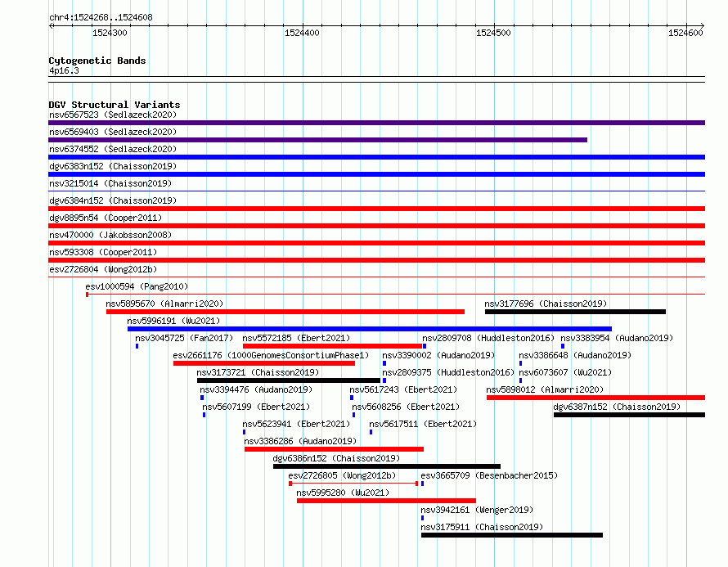Image resolution: width=728 pixels, height=567 pixels.
Task: Select nsv593308 (Cooper2011) label
Action: coord(103,252)
